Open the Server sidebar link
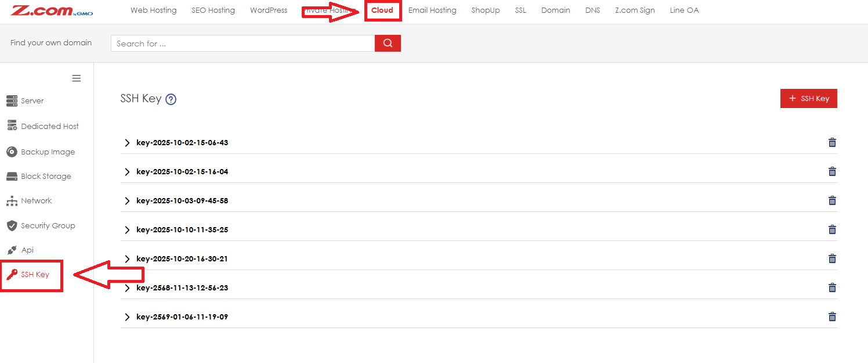 click(x=32, y=101)
